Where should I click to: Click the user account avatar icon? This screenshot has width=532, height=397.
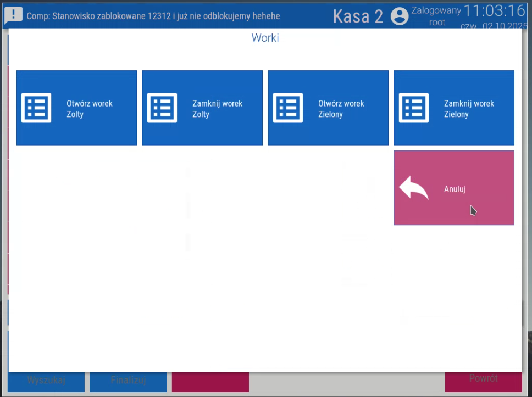point(400,16)
